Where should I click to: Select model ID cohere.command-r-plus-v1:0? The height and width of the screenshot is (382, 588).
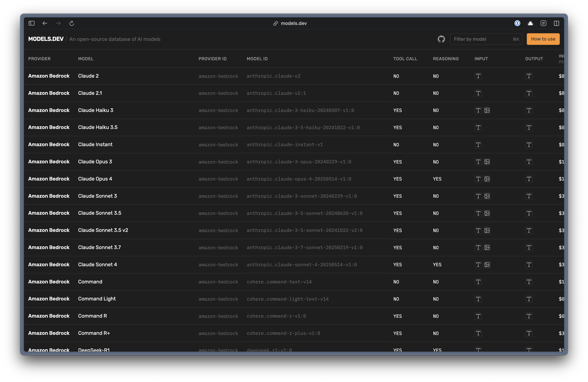(x=283, y=333)
